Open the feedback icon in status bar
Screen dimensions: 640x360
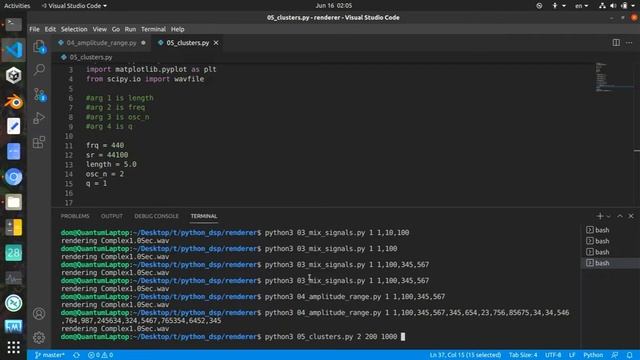(614, 355)
